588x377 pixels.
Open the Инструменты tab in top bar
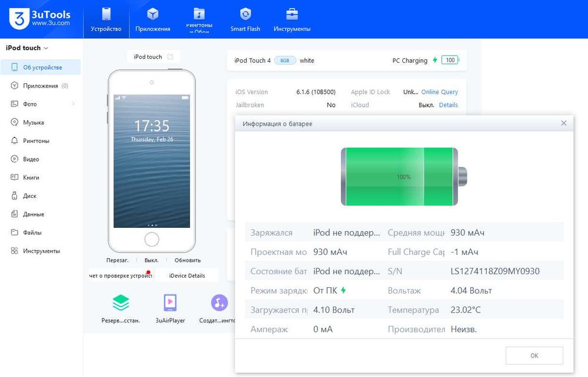[x=292, y=19]
